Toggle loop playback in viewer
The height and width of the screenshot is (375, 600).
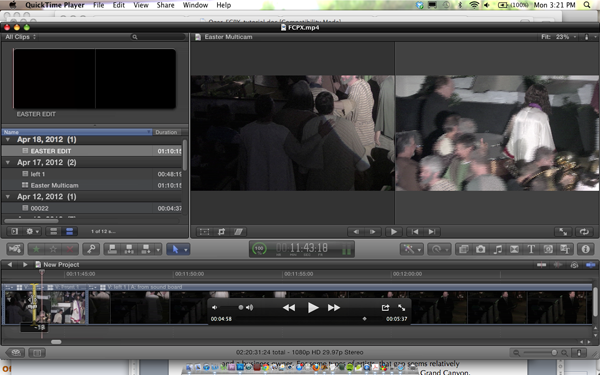(584, 232)
